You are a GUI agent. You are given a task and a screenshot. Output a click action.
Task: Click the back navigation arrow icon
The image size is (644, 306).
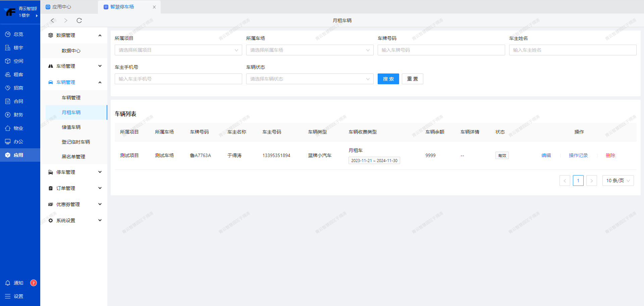(x=52, y=20)
